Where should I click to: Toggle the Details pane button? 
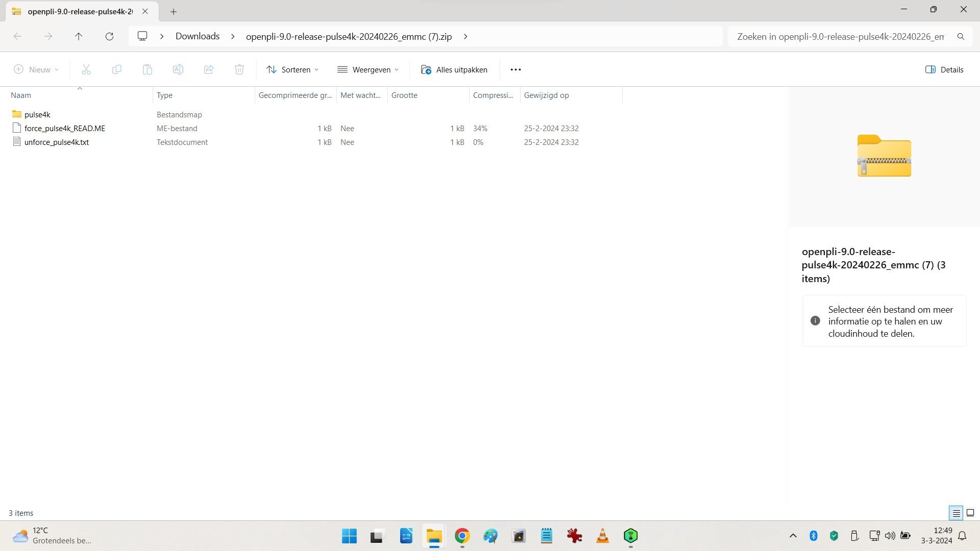point(944,69)
